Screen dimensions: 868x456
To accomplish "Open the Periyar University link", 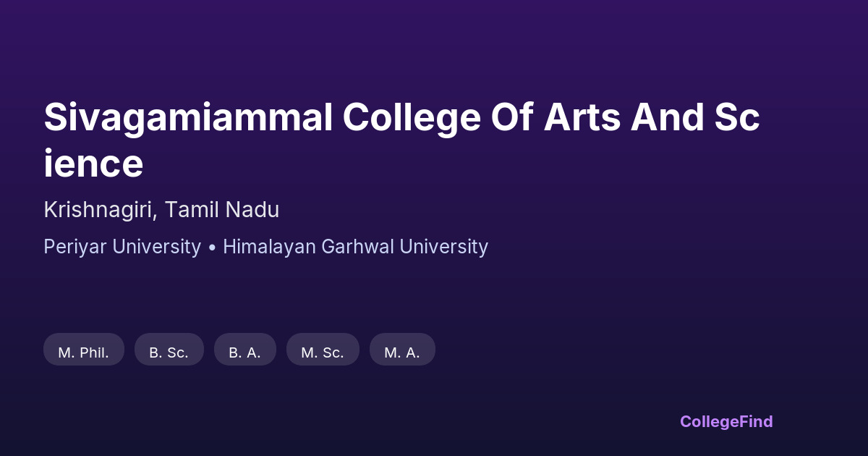I will point(122,247).
